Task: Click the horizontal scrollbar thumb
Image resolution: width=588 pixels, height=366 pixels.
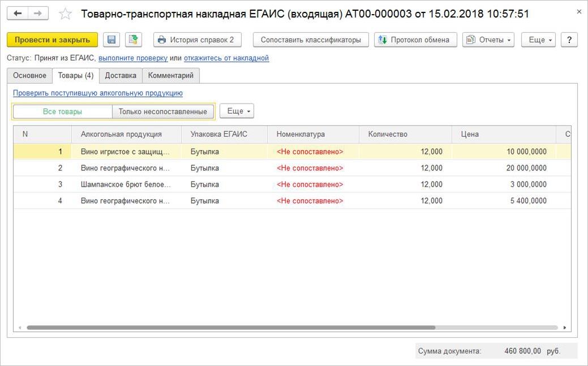Action: tap(231, 328)
